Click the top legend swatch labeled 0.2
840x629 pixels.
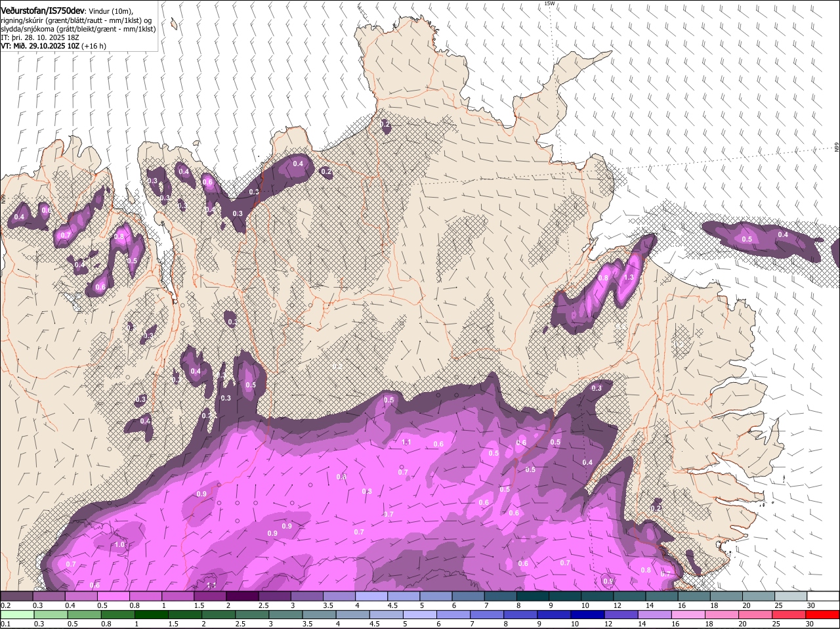click(16, 596)
